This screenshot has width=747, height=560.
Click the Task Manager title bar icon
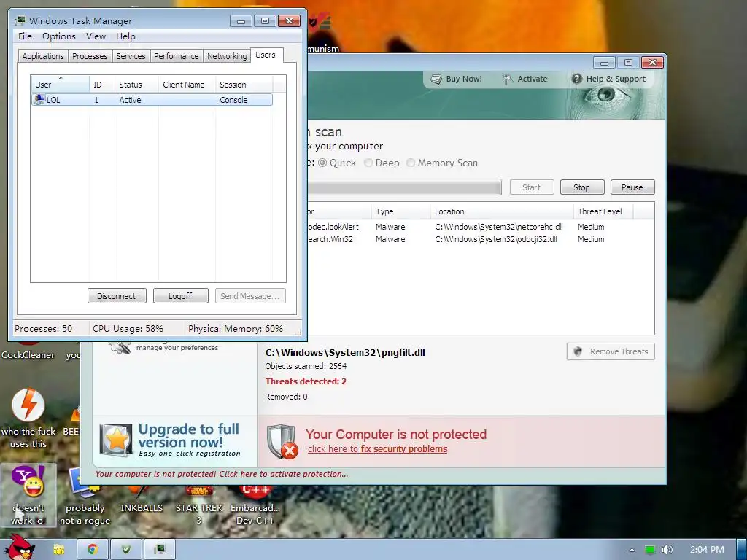tap(20, 20)
